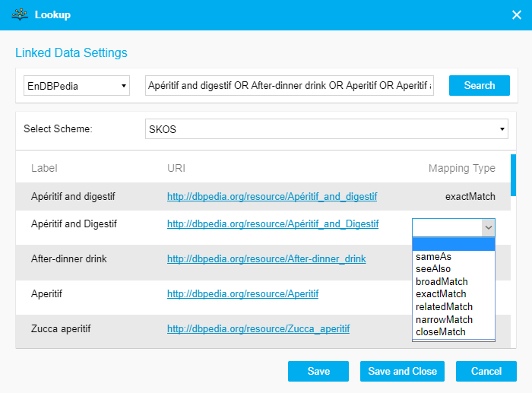
Task: Choose broadMatch mapping type
Action: point(440,281)
